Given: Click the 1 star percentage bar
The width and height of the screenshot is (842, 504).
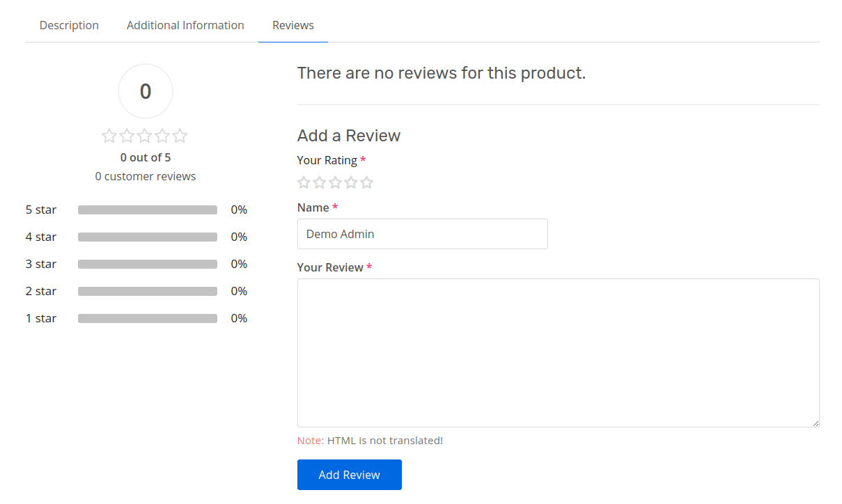Looking at the screenshot, I should tap(147, 318).
